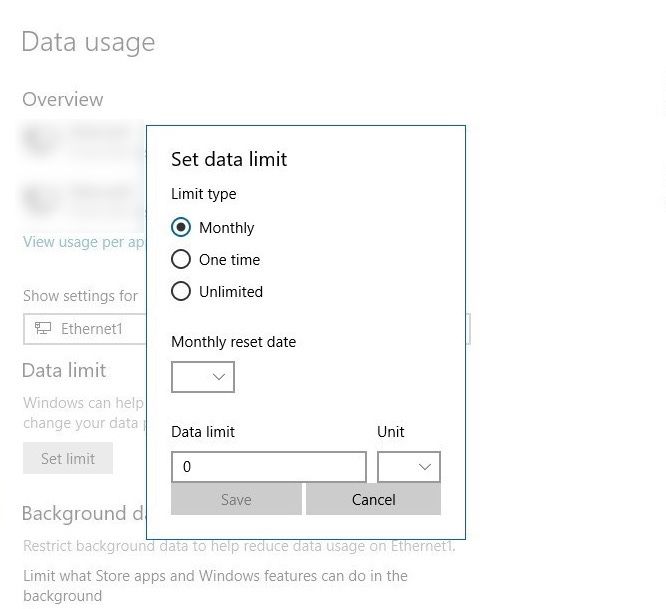This screenshot has width=666, height=609.
Task: Choose the One time limit type
Action: [x=181, y=259]
